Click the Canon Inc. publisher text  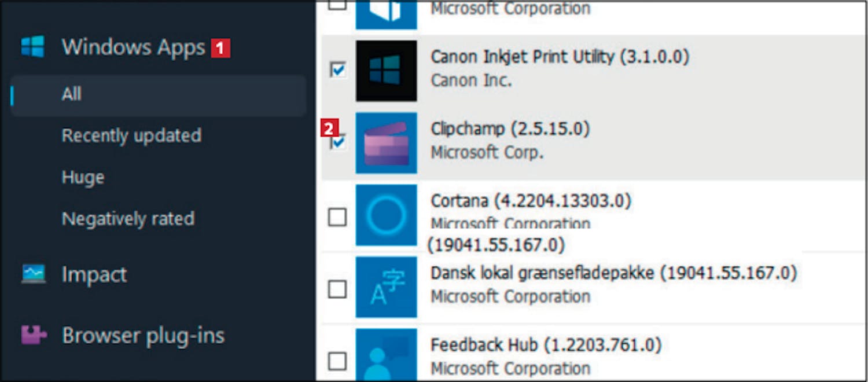pos(471,80)
